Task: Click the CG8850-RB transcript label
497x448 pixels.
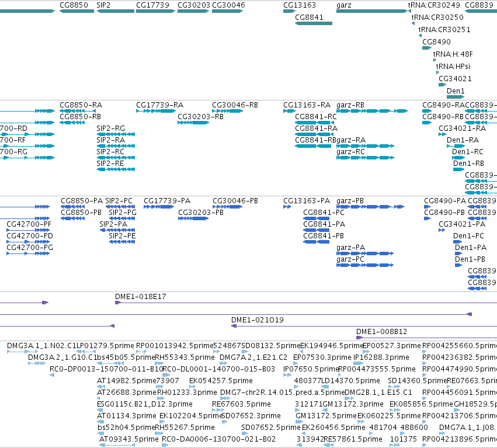Action: (80, 117)
